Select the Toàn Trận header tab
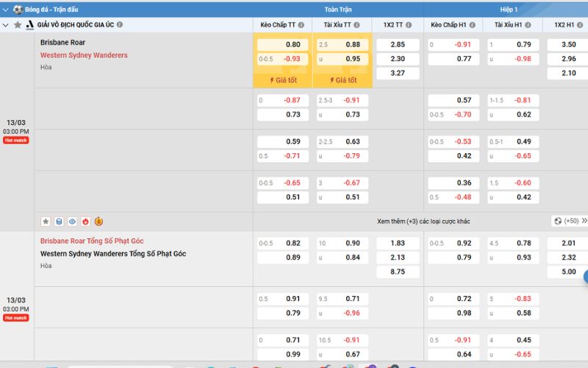Screen dimensions: 588x368 click(338, 10)
